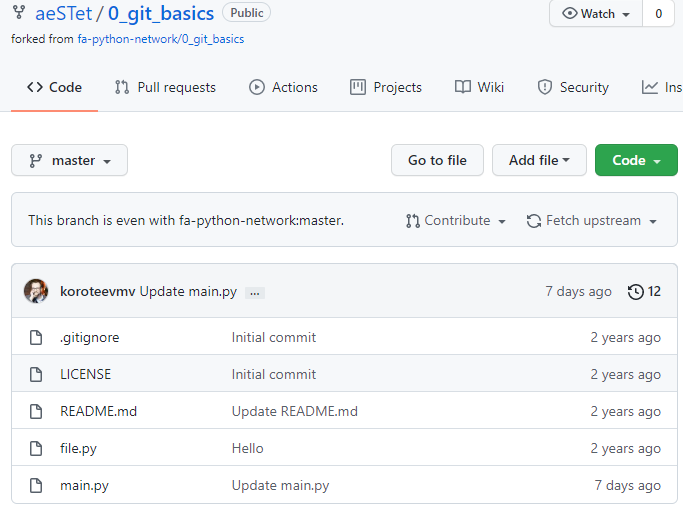Viewport: 683px width, 513px height.
Task: Open the LICENSE file
Action: pyautogui.click(x=85, y=375)
